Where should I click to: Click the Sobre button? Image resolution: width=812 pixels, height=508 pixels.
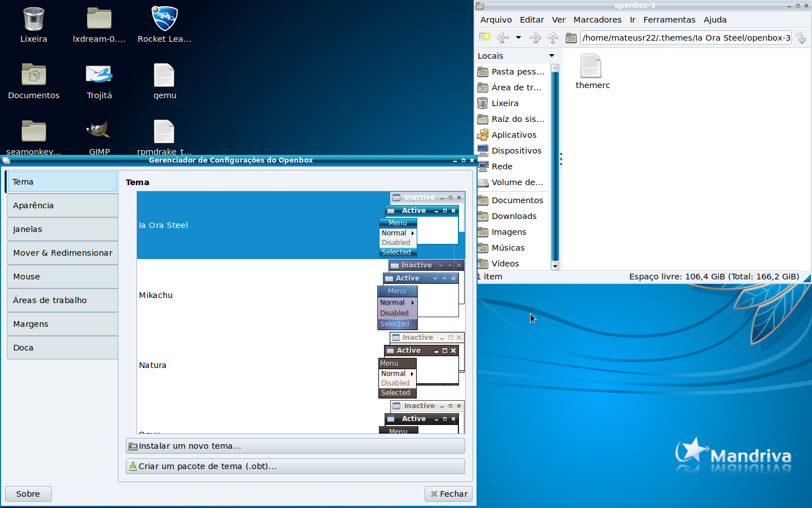coord(28,494)
